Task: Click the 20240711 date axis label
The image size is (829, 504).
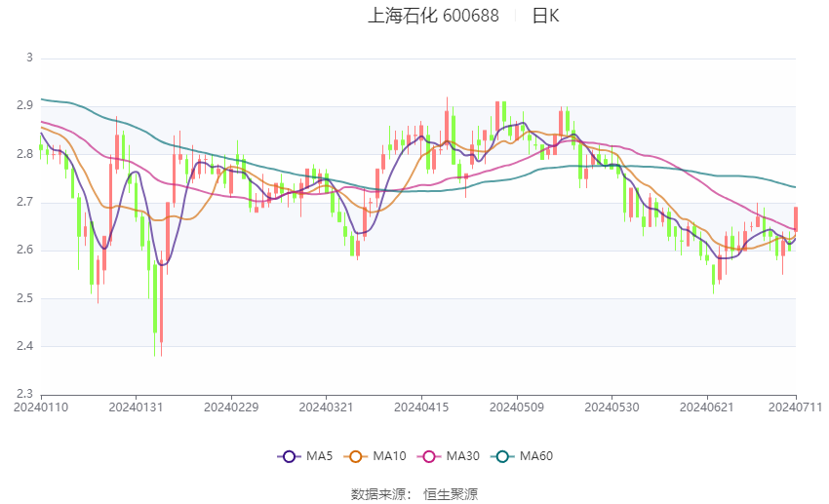Action: point(795,407)
